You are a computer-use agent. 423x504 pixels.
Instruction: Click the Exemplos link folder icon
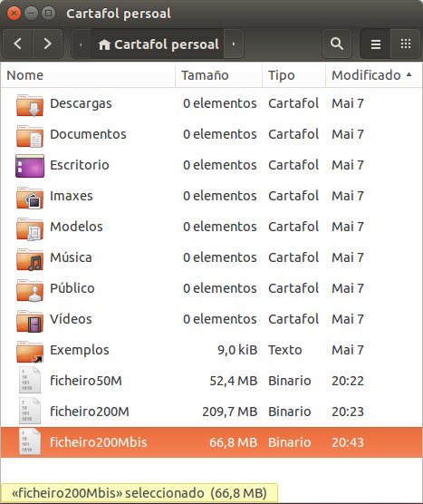(x=30, y=352)
